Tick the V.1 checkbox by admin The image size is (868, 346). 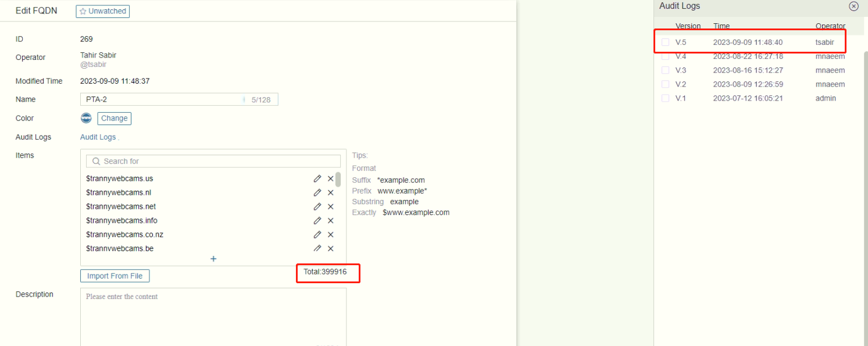(665, 98)
